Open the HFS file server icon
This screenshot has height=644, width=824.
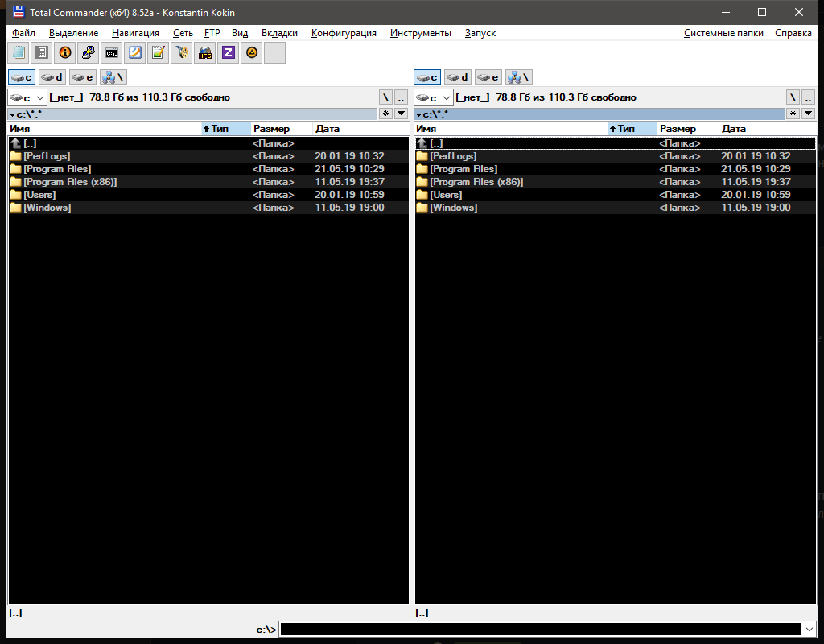204,52
